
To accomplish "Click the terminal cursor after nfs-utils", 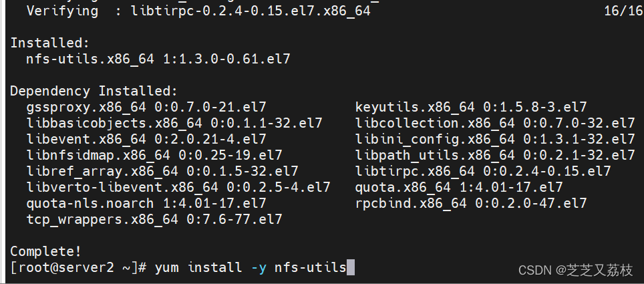I will click(350, 267).
